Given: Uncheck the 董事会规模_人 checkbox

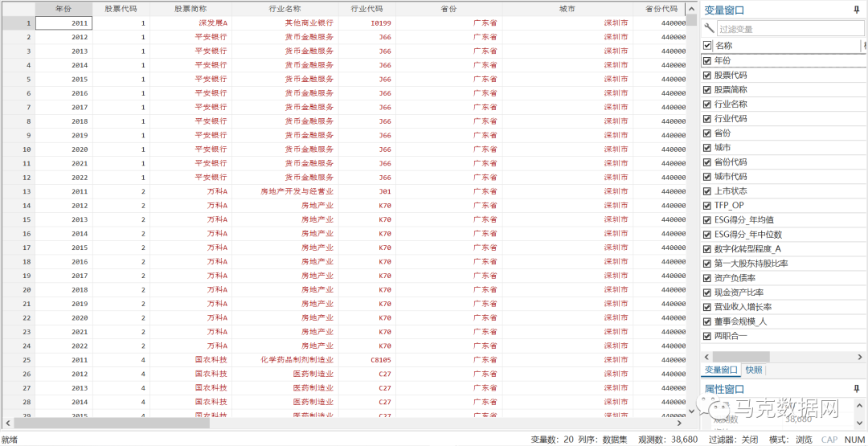Looking at the screenshot, I should [707, 321].
